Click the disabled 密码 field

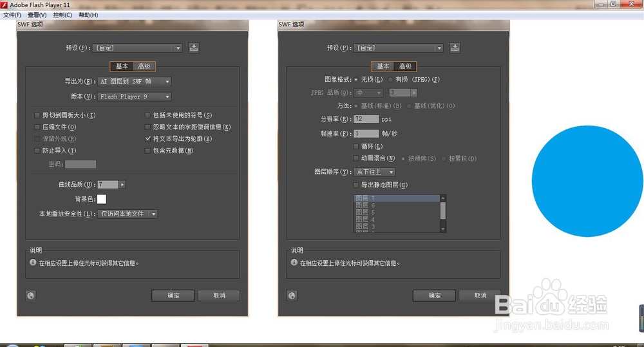[80, 164]
